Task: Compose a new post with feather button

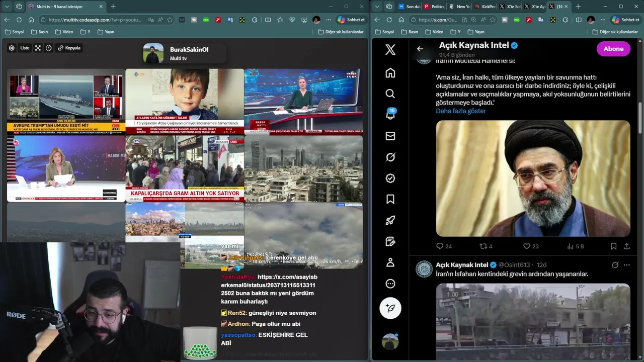Action: click(x=390, y=307)
